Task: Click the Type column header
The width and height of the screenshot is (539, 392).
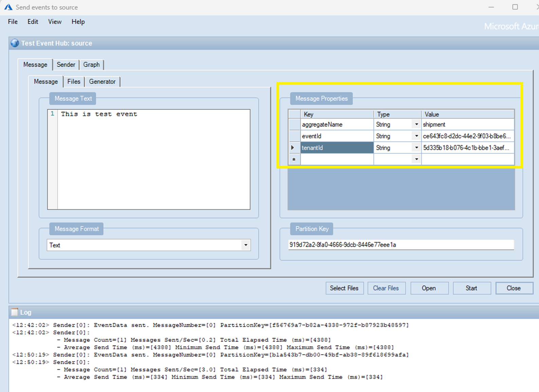Action: tap(397, 114)
